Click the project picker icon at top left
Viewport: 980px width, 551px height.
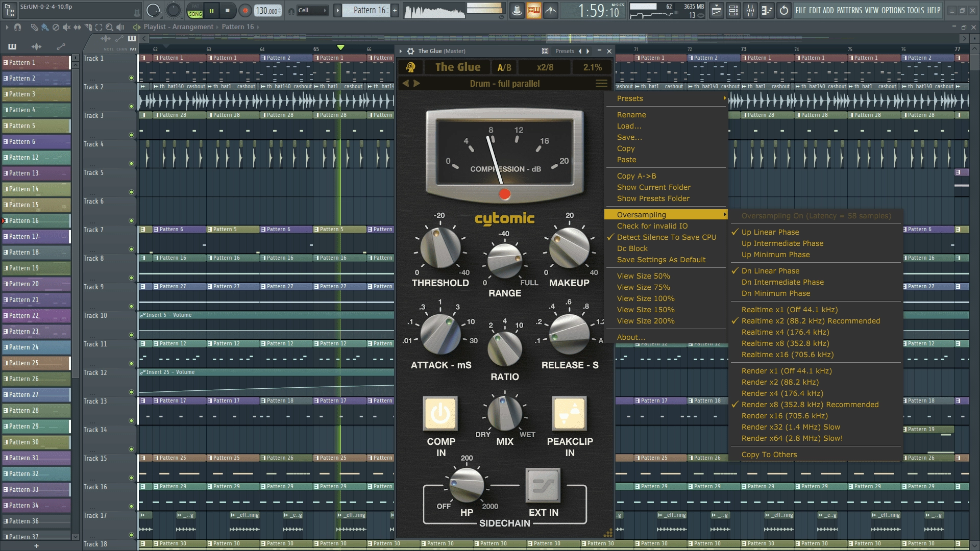pos(10,10)
